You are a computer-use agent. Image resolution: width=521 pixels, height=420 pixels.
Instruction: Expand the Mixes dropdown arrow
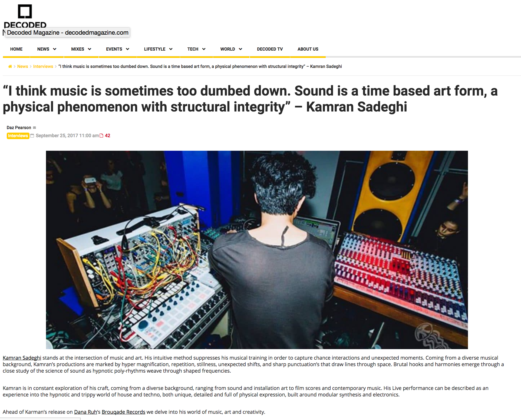pos(90,49)
